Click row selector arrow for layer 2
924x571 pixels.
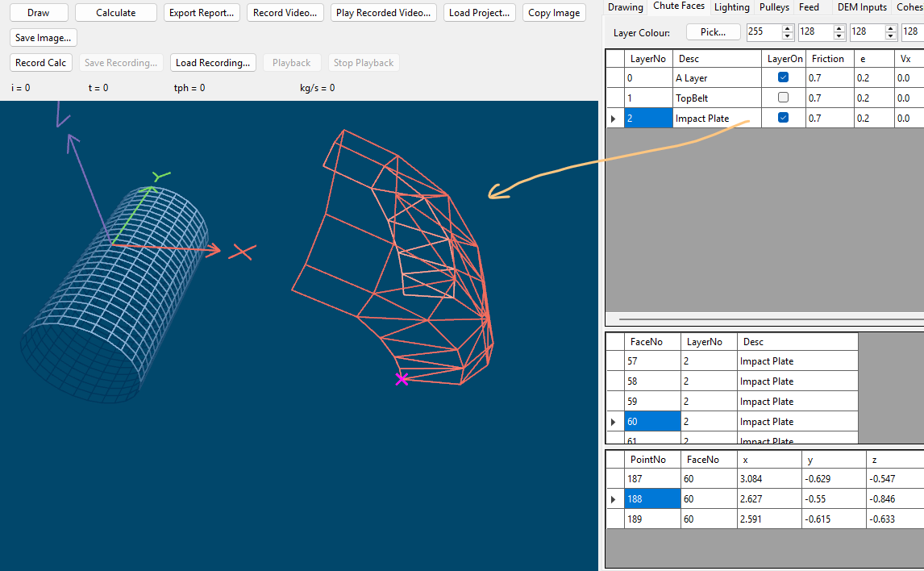coord(614,118)
